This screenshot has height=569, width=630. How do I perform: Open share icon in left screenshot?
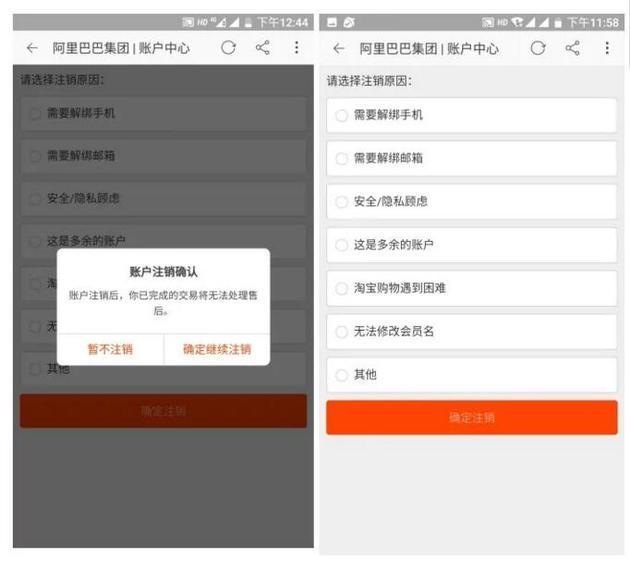(262, 48)
